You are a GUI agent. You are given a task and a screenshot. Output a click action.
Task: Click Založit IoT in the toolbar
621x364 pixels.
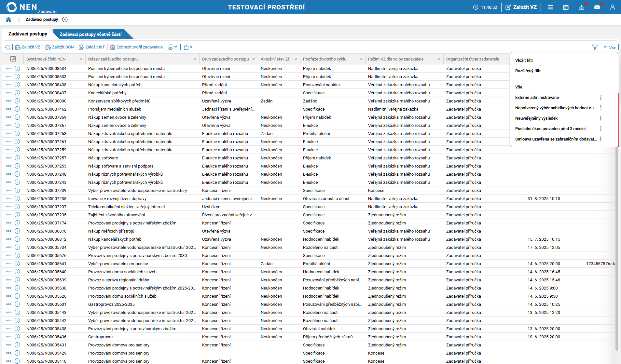(x=92, y=47)
